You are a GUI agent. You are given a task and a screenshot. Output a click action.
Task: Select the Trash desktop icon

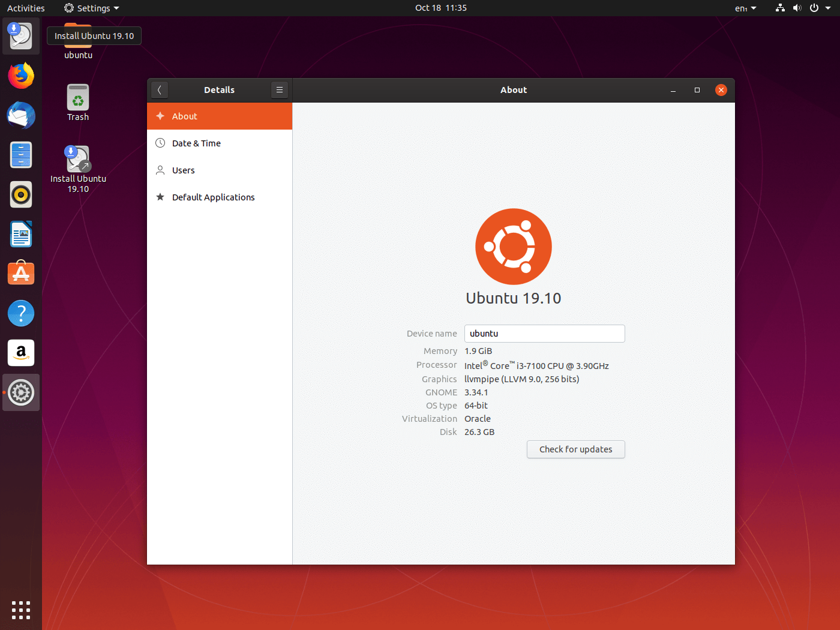click(x=78, y=103)
